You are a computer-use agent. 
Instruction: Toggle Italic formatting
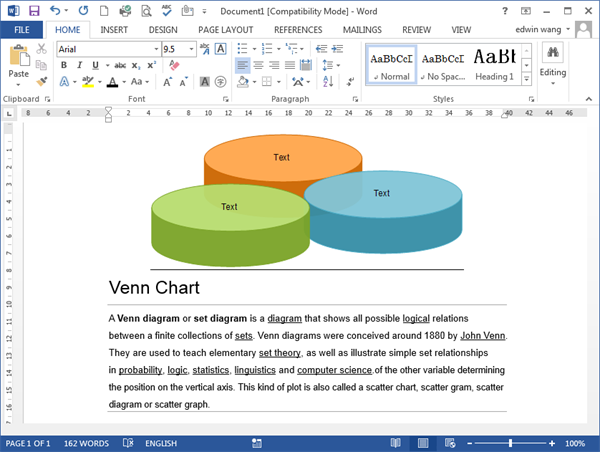pyautogui.click(x=77, y=65)
